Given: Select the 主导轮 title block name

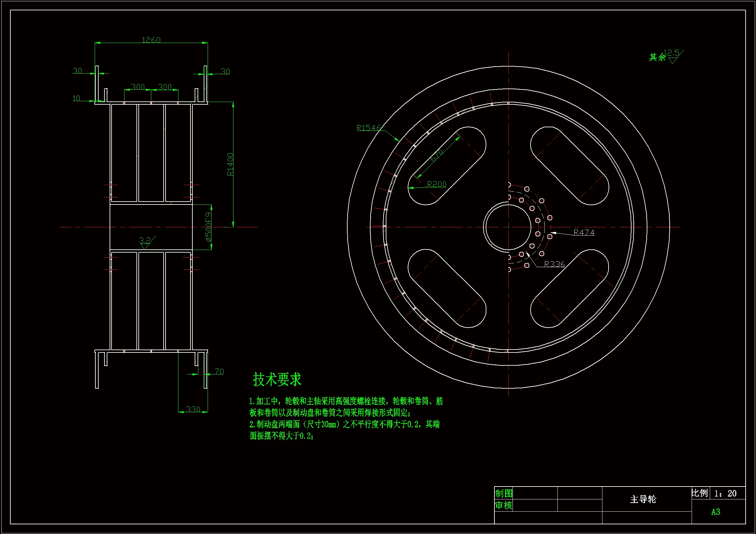Looking at the screenshot, I should (x=643, y=499).
